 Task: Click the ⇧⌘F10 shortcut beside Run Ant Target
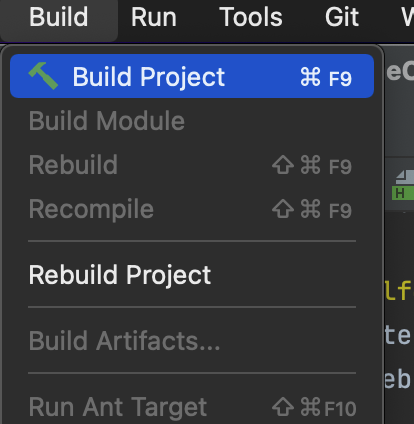[x=314, y=408]
